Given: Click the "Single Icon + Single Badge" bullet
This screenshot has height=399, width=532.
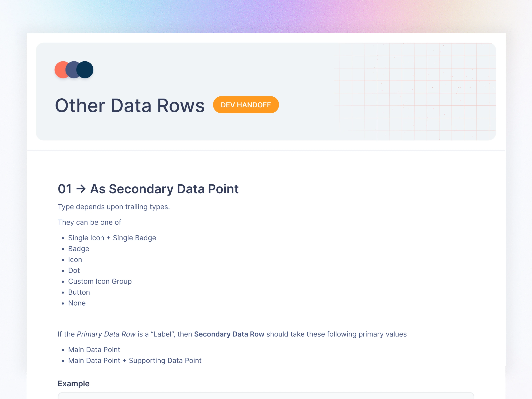Looking at the screenshot, I should [112, 238].
